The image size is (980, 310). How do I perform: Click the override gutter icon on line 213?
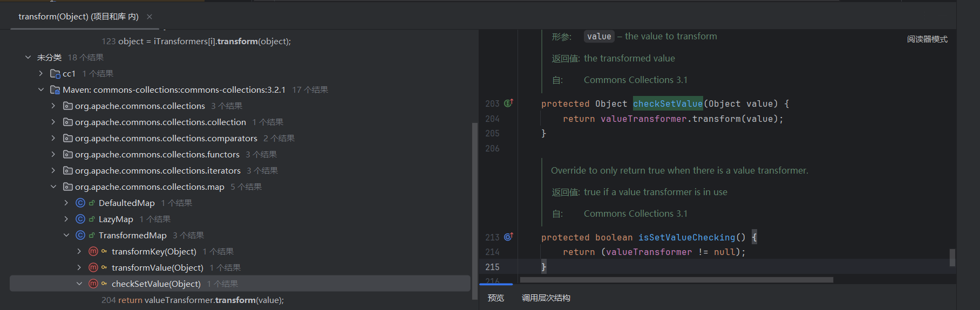click(508, 237)
